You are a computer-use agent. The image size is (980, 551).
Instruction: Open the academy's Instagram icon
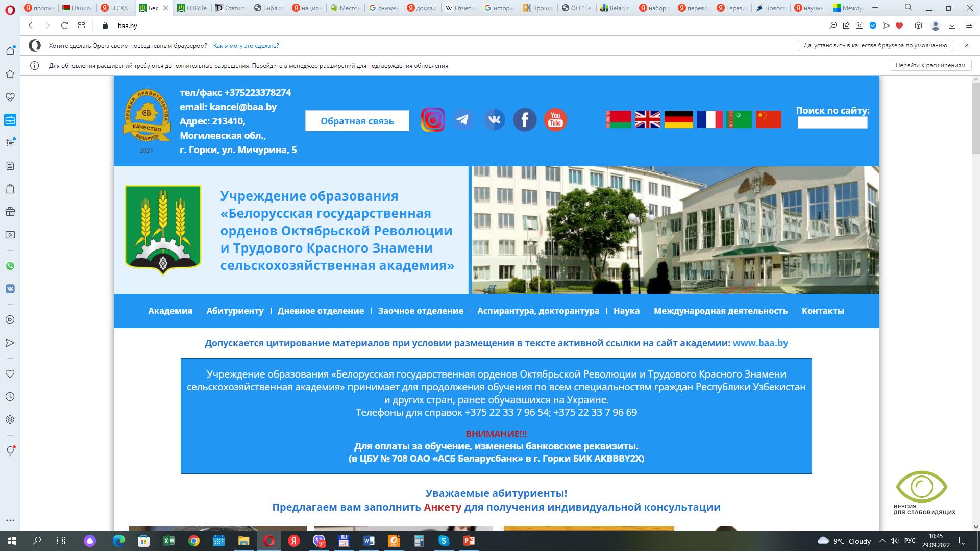point(432,119)
